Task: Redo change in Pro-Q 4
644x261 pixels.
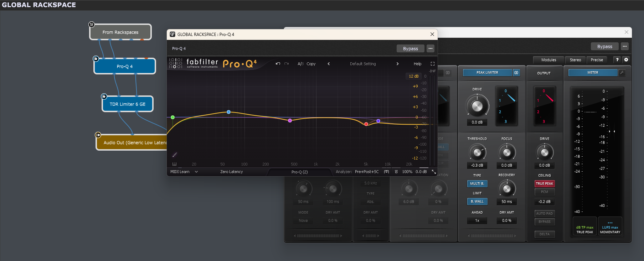Action: tap(287, 64)
